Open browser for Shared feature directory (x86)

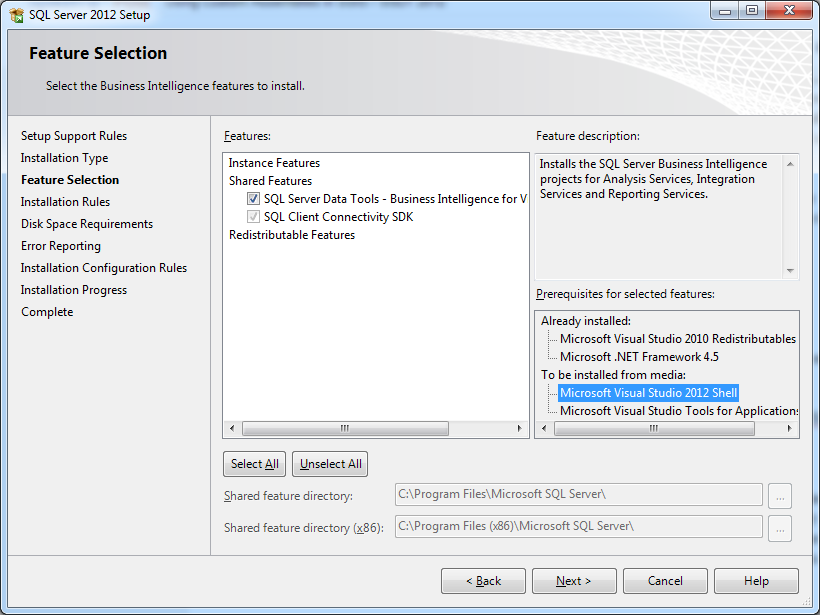pyautogui.click(x=779, y=528)
